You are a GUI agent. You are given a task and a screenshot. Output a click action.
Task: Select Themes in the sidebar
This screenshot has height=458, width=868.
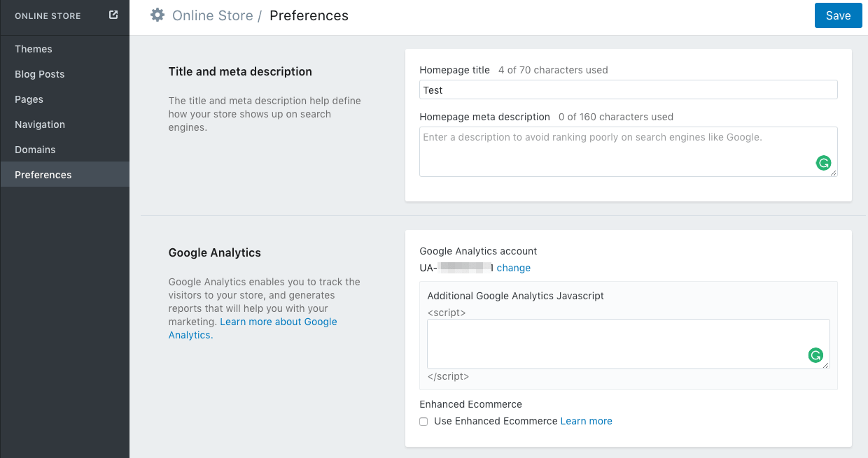(34, 49)
